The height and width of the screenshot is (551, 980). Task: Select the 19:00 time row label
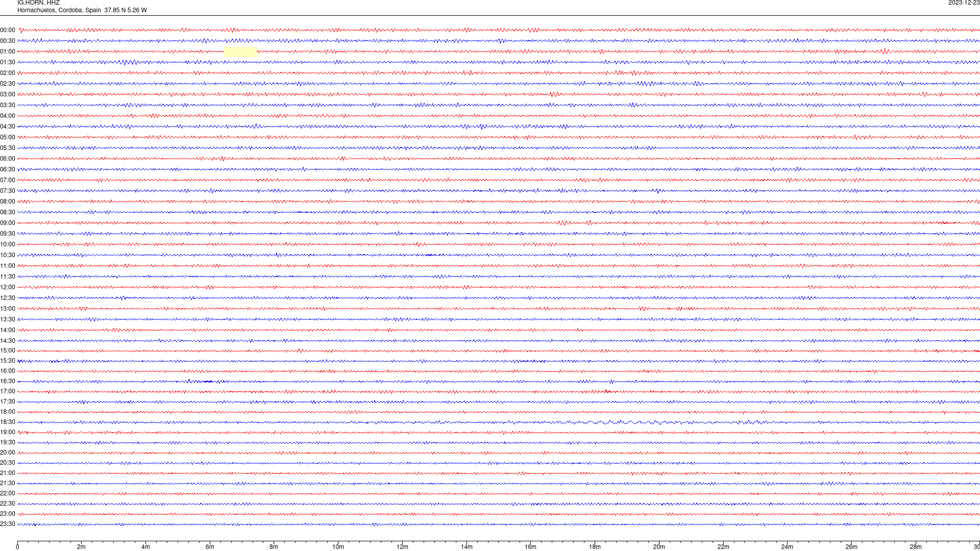click(x=8, y=432)
